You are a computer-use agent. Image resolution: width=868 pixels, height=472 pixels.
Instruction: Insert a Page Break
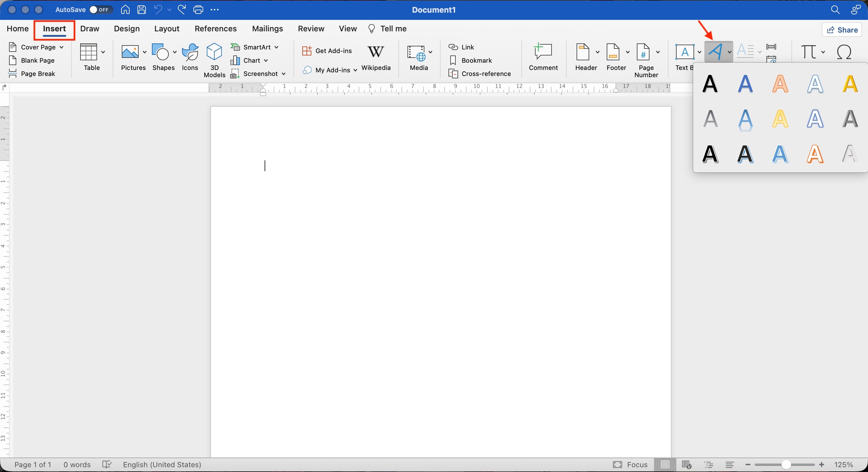click(32, 74)
